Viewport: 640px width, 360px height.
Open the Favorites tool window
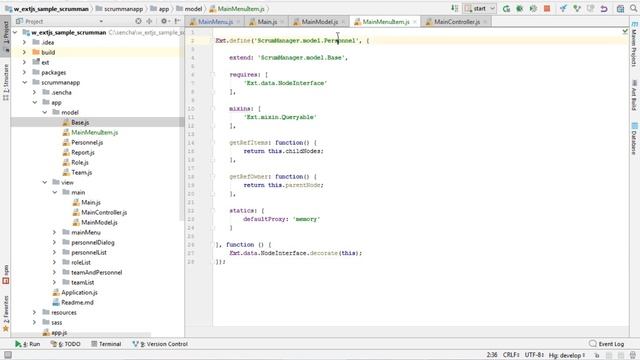point(6,313)
